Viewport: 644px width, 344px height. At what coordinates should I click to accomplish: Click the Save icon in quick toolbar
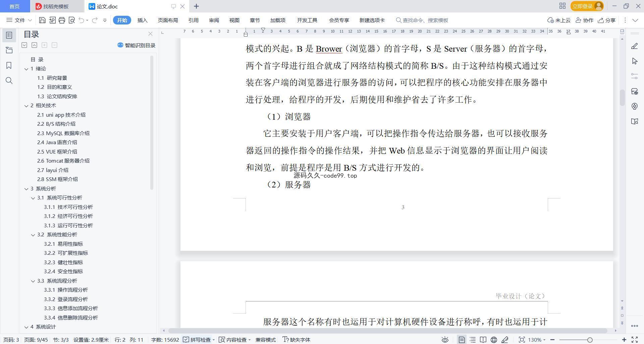pyautogui.click(x=42, y=20)
